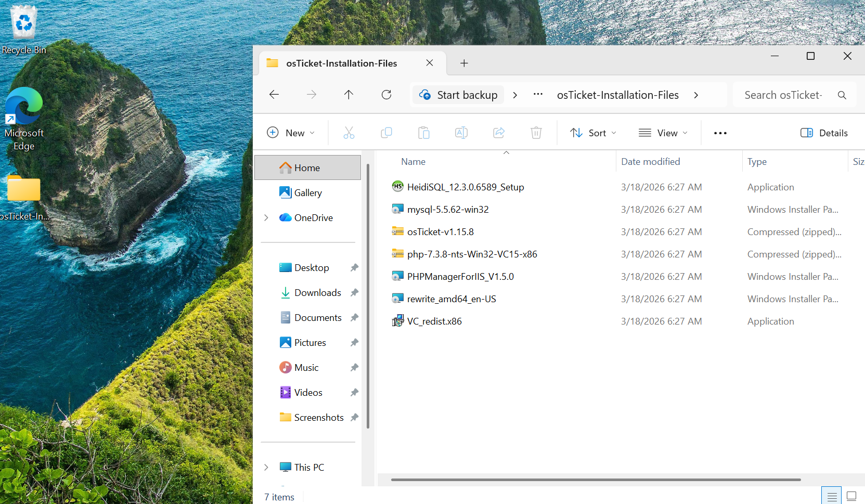The width and height of the screenshot is (865, 504).
Task: Click the navigation pane vertical scrollbar
Action: (368, 296)
